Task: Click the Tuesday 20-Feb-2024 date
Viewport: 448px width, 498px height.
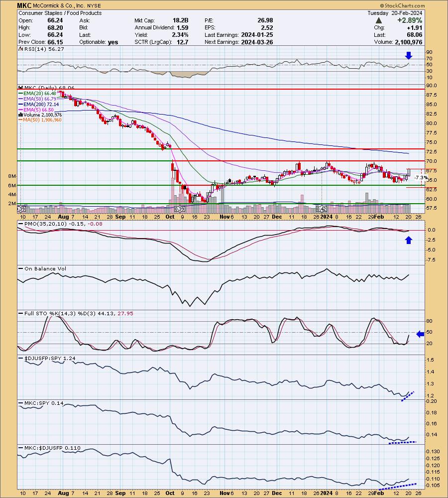Action: tap(395, 13)
